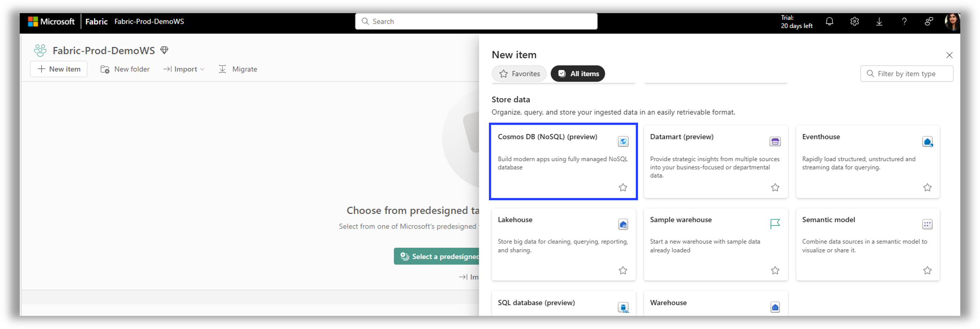
Task: Select the All items tab
Action: (x=578, y=74)
